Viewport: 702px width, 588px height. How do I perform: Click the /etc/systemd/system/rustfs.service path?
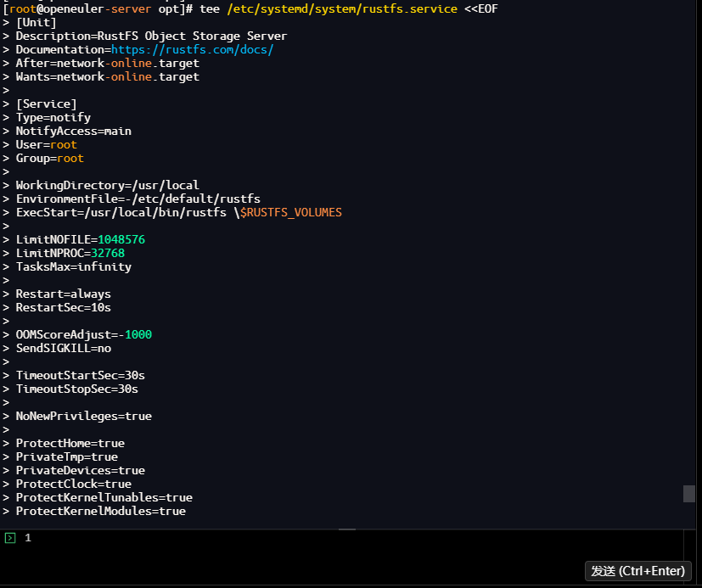[342, 9]
